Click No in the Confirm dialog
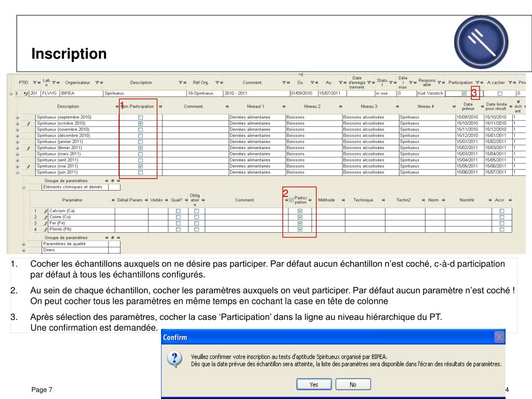 click(x=353, y=384)
